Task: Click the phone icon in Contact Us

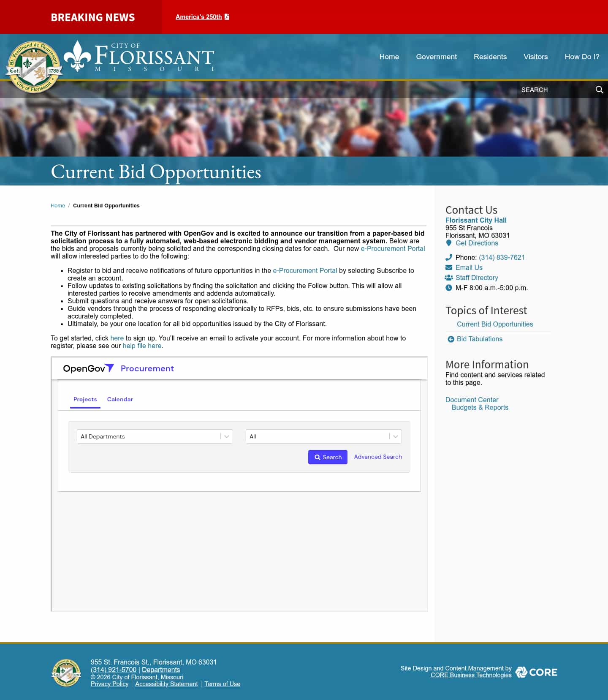Action: pos(449,257)
